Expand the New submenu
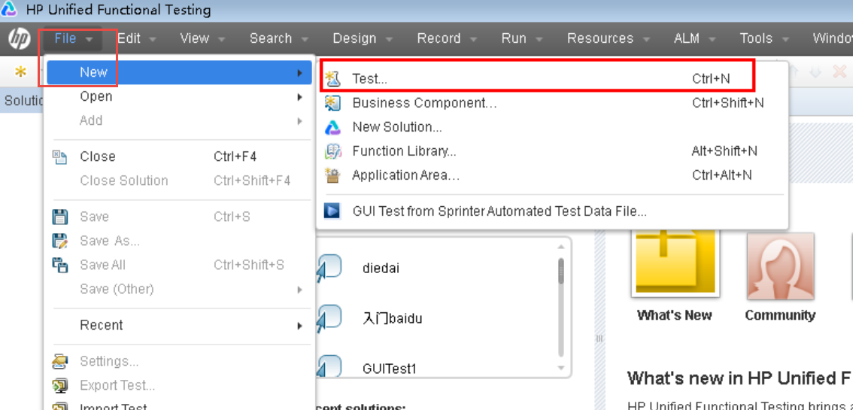Screen dimensions: 868x410 coord(179,72)
